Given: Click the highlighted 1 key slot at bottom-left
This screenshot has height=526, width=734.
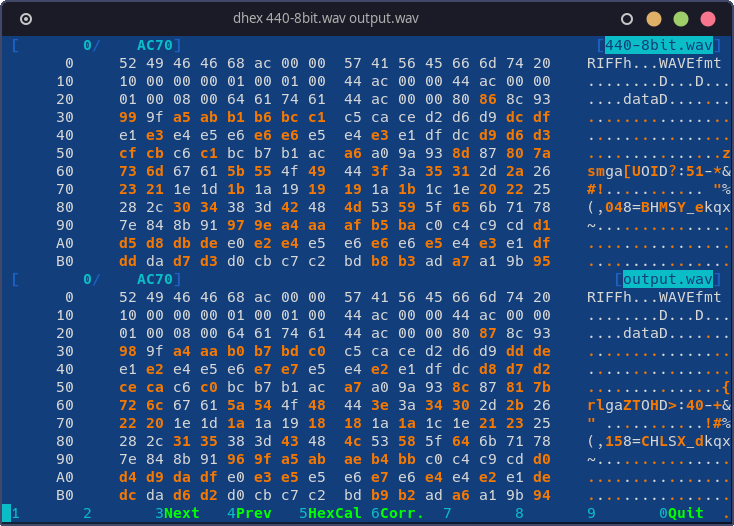Looking at the screenshot, I should click(7, 513).
